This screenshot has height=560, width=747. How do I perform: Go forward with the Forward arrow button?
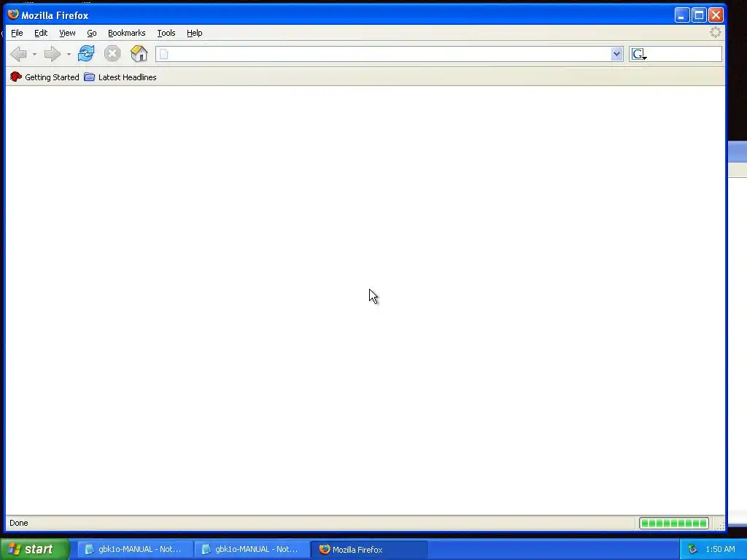click(52, 54)
